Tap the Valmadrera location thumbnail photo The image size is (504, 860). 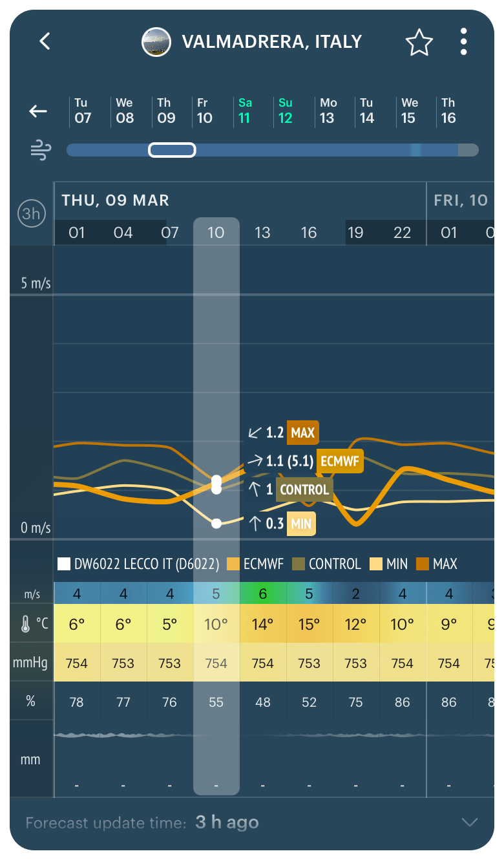[x=156, y=41]
